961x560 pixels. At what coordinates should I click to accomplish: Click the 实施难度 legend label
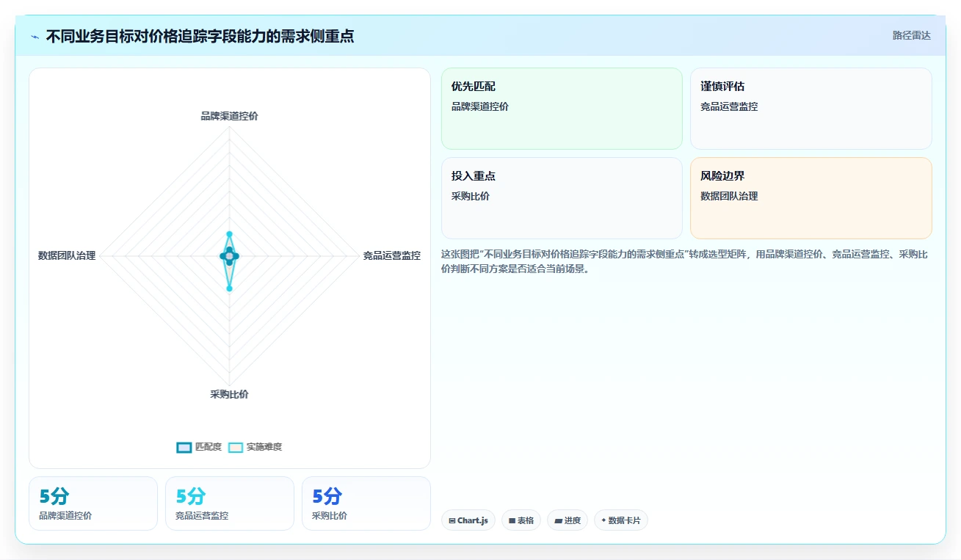coord(264,447)
